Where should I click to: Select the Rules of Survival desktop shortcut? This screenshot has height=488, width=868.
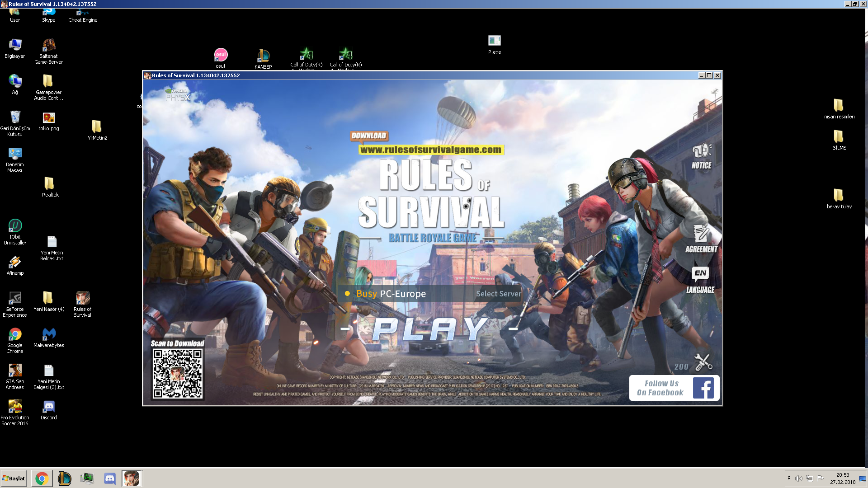point(83,304)
